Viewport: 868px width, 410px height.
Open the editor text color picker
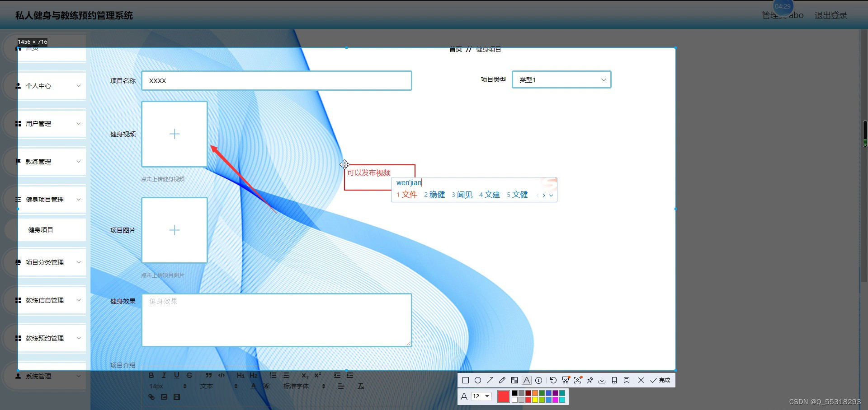[253, 386]
